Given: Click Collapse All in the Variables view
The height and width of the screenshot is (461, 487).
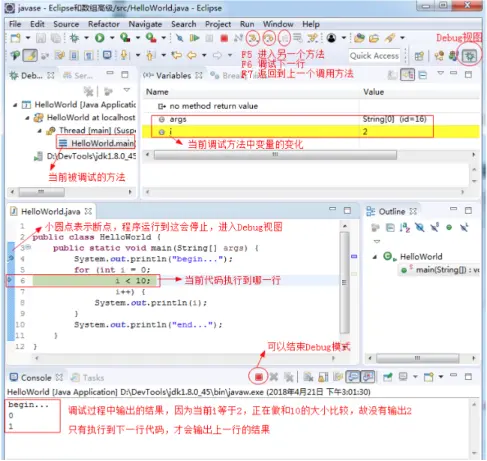Looking at the screenshot, I should (422, 75).
